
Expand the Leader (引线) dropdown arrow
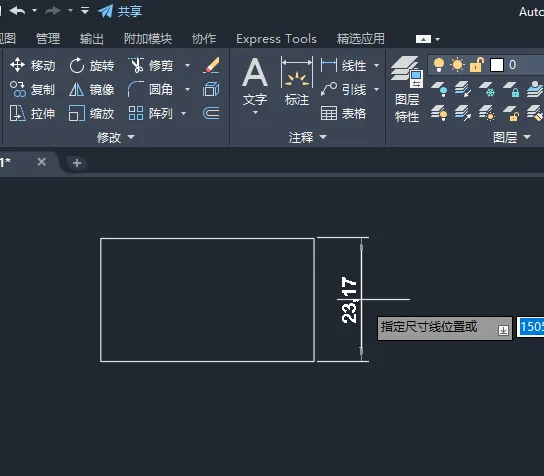pyautogui.click(x=376, y=90)
